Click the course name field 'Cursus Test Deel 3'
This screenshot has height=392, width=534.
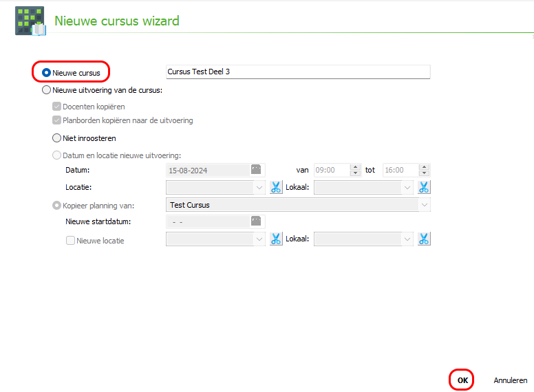[x=297, y=72]
